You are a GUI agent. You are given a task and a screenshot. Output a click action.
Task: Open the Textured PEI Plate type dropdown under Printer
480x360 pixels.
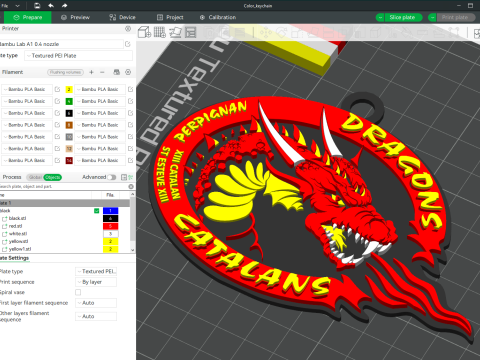(78, 56)
